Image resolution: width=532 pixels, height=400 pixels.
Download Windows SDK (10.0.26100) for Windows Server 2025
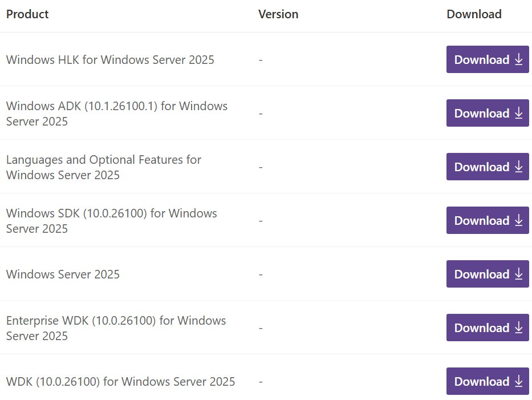tap(488, 220)
